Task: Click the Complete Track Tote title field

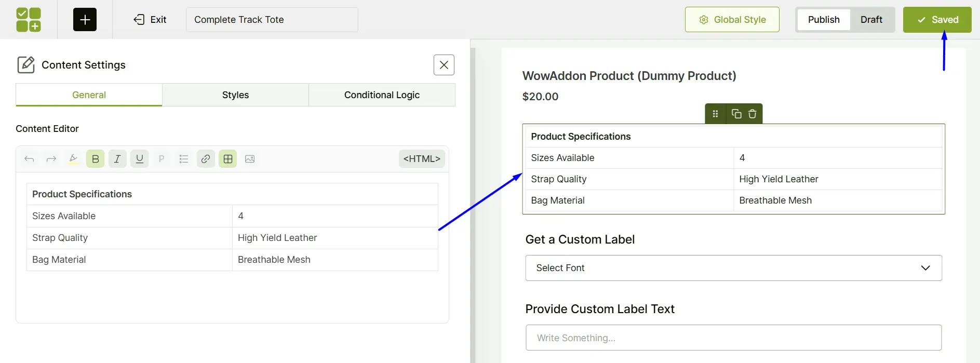Action: (x=272, y=20)
